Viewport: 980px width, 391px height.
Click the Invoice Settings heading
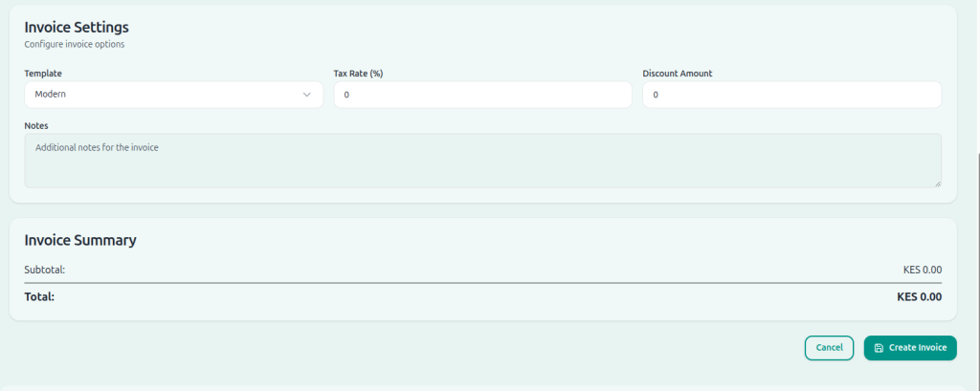(x=77, y=28)
